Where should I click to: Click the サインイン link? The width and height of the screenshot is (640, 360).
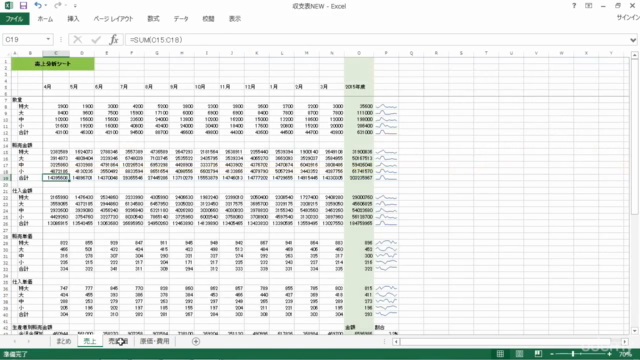click(x=628, y=18)
